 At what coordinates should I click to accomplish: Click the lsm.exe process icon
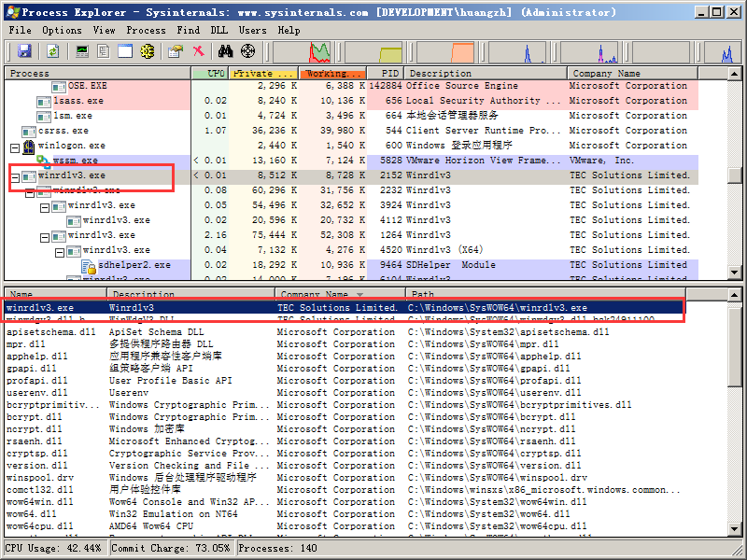click(x=44, y=118)
